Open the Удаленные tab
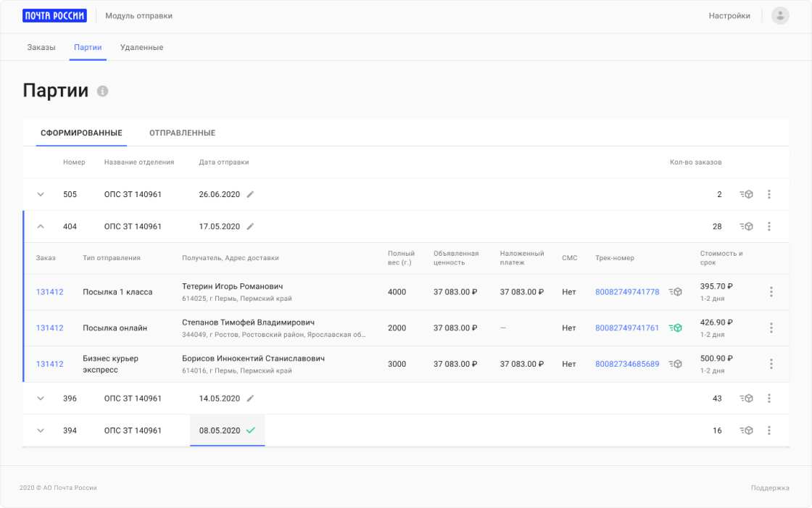 tap(142, 47)
